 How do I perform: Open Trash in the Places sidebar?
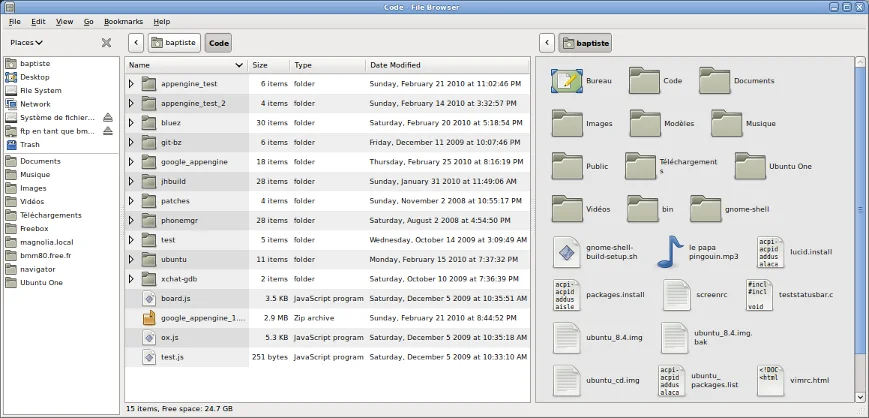30,144
